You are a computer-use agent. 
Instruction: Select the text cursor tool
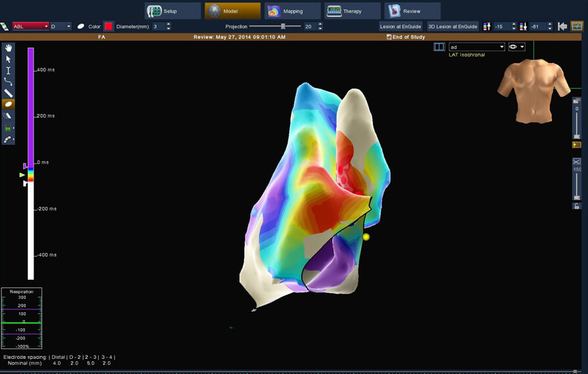point(9,70)
